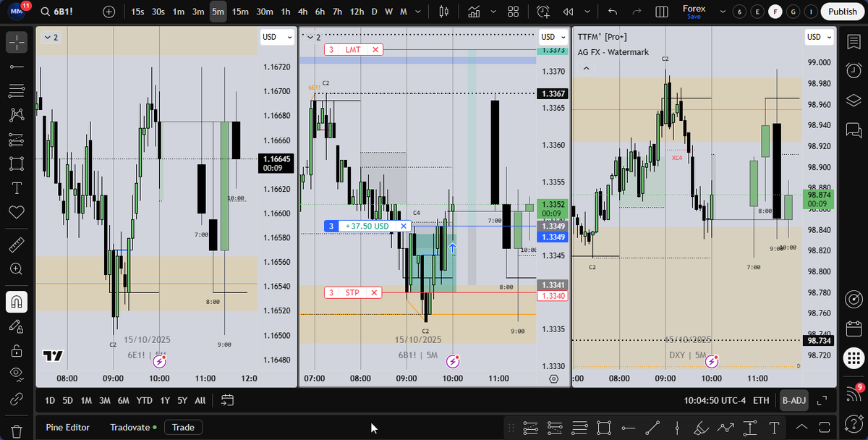Image resolution: width=868 pixels, height=440 pixels.
Task: Close the +37.50 USD position
Action: click(404, 226)
